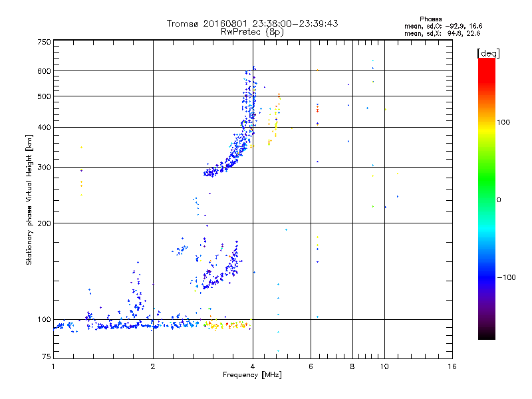Click the x-axis tick label '4'
Viewport: 532px width, 399px height.
point(253,366)
